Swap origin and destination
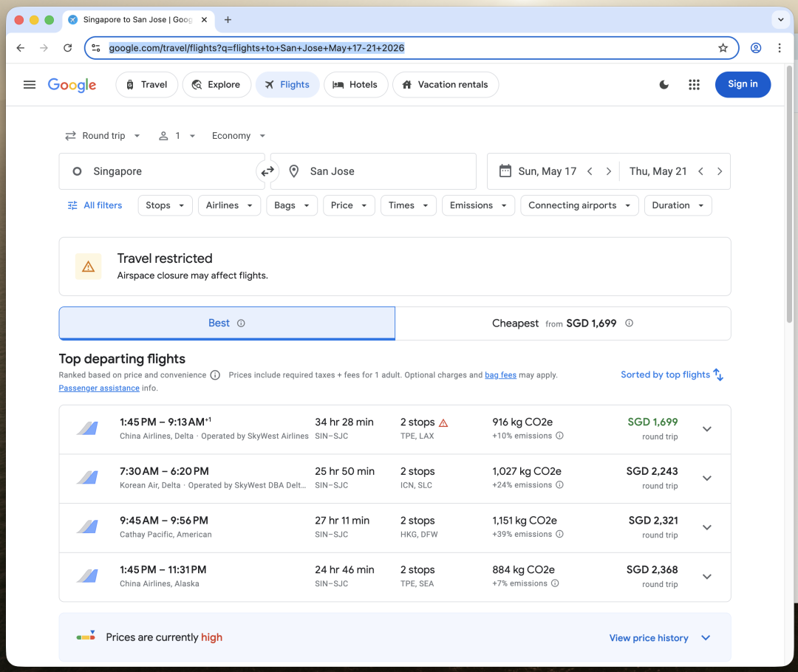Image resolution: width=798 pixels, height=672 pixels. pyautogui.click(x=267, y=171)
